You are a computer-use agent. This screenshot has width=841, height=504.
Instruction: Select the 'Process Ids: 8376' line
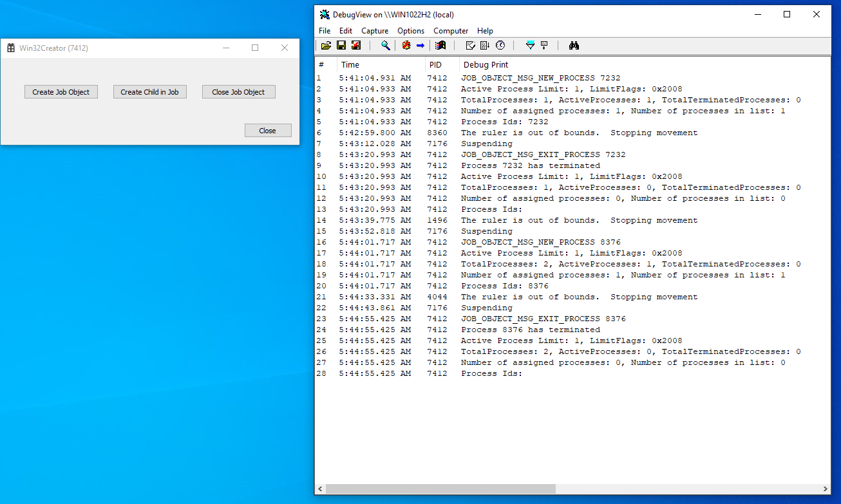(505, 286)
